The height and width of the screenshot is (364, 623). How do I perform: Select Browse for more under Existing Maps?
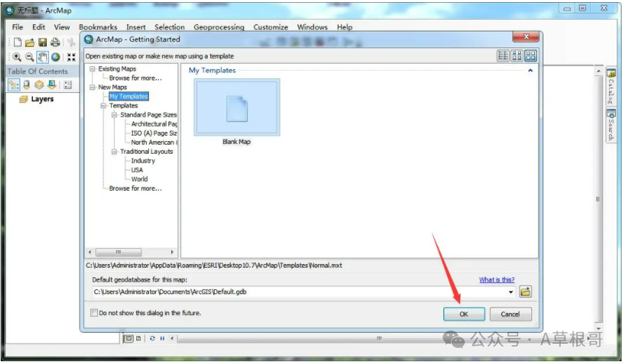click(x=136, y=78)
